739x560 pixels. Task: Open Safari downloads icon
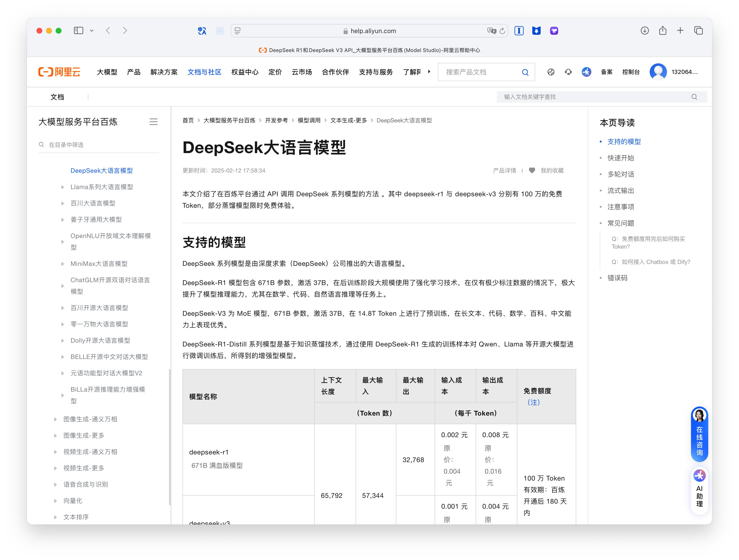(644, 31)
